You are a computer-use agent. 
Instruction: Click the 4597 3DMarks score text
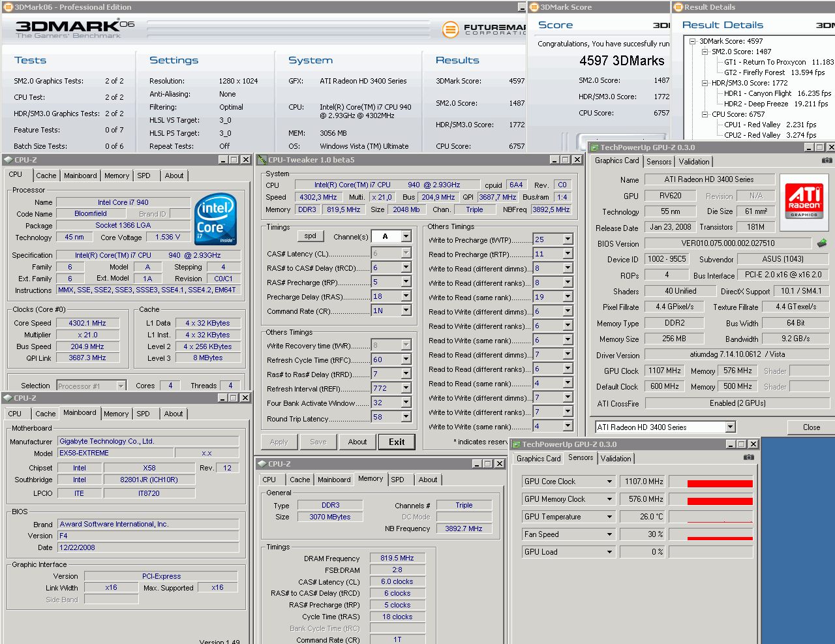coord(622,61)
